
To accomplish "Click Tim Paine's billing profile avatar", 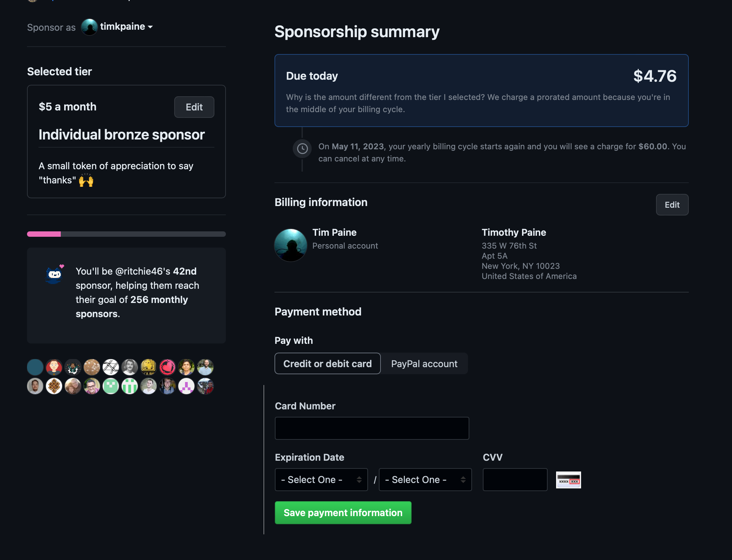I will 290,245.
